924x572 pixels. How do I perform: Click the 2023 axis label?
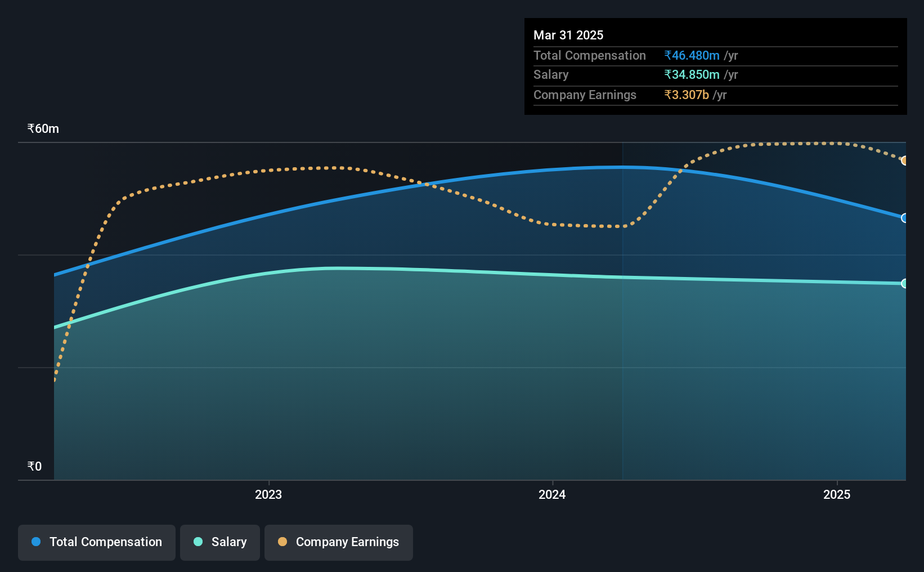tap(268, 494)
